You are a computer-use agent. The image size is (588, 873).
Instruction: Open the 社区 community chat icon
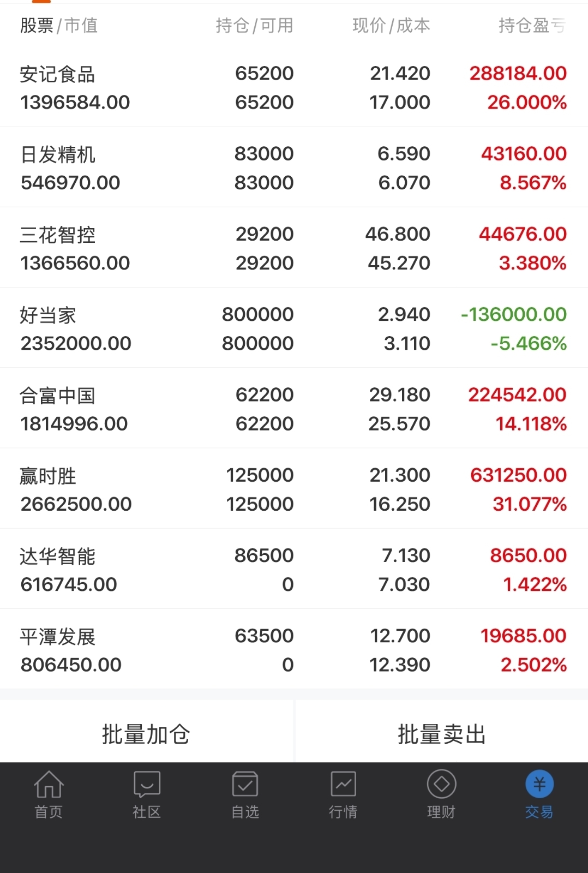tap(147, 785)
